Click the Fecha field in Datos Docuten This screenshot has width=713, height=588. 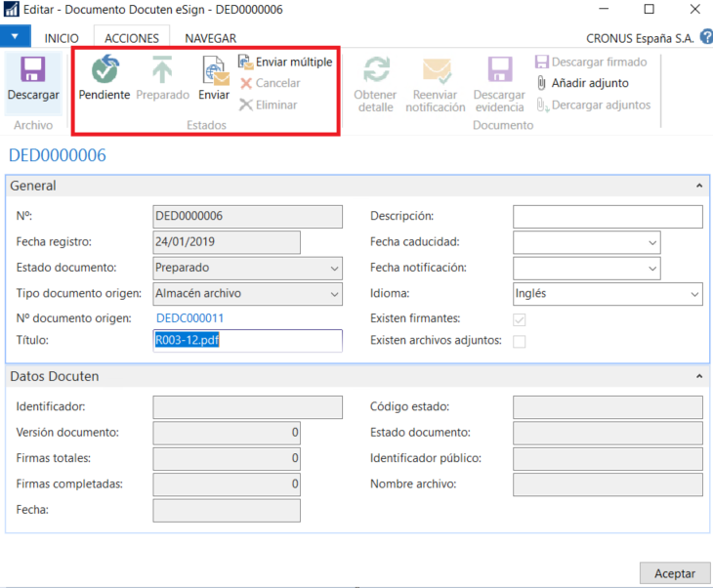pos(227,510)
